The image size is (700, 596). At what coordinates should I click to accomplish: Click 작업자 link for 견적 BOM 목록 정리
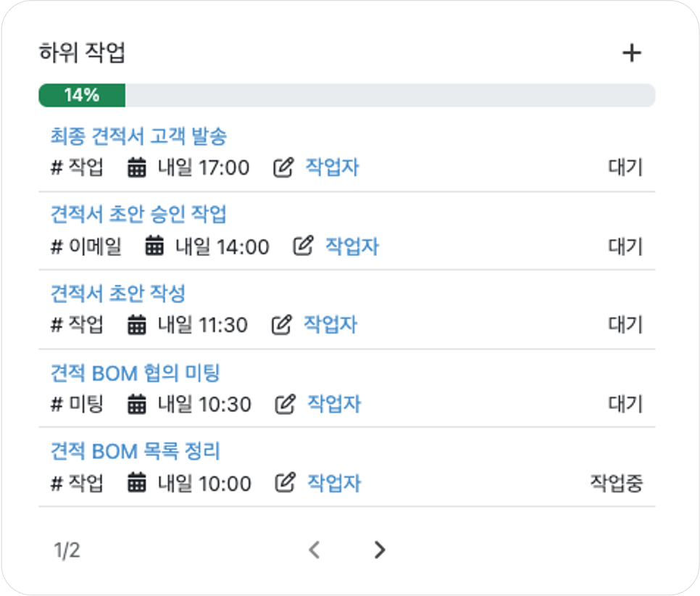coord(334,483)
